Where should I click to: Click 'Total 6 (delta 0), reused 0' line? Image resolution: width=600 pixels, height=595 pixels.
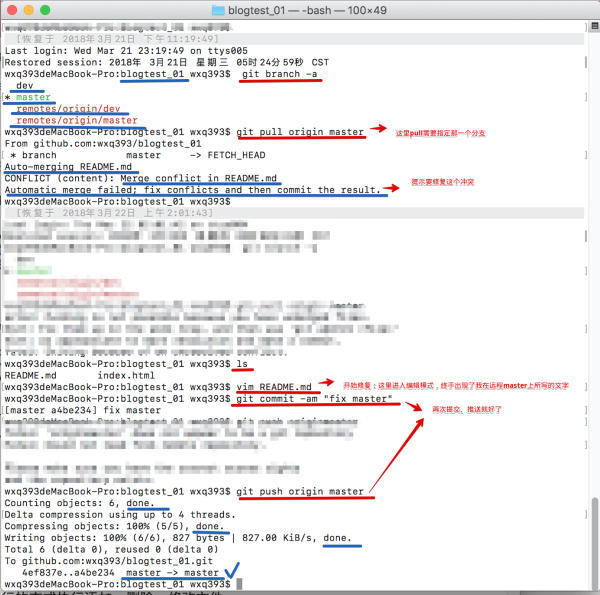tap(111, 549)
